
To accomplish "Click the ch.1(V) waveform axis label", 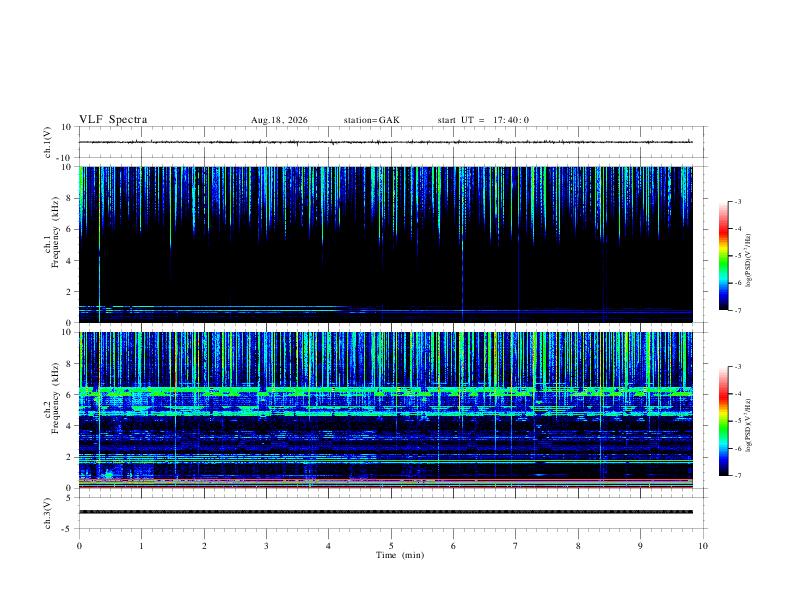I will pos(48,142).
